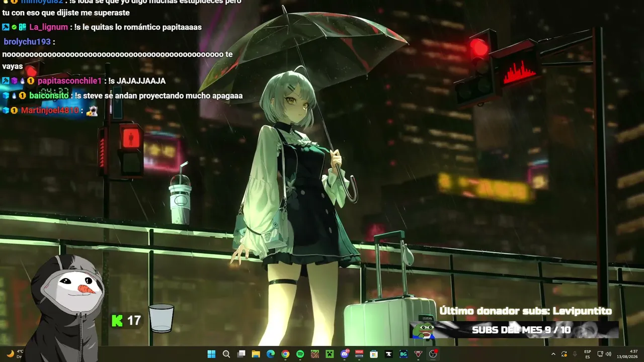Viewport: 644px width, 362px height.
Task: Click the Kick logo beside 17
Action: (x=117, y=320)
